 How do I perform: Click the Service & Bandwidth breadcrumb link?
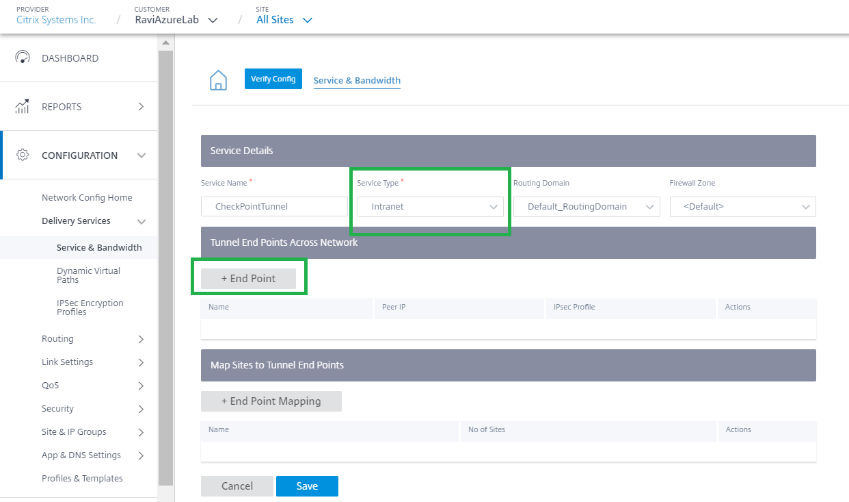[x=357, y=80]
